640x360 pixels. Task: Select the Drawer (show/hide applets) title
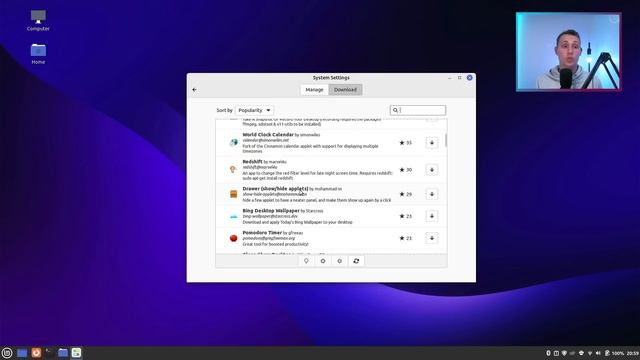pos(276,189)
